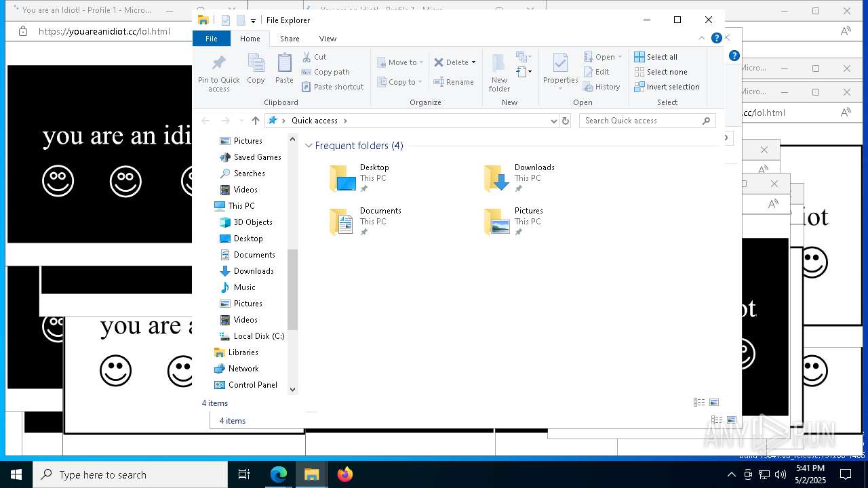
Task: Select Music in navigation pane
Action: coord(237,287)
